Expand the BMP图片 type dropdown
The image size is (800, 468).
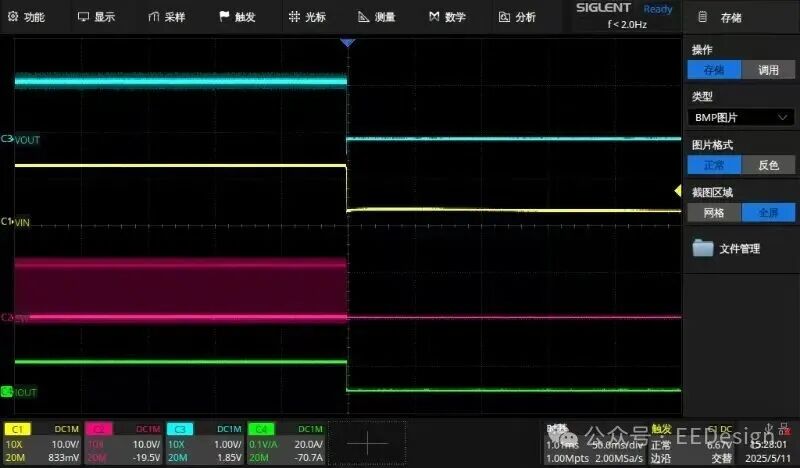tap(741, 117)
